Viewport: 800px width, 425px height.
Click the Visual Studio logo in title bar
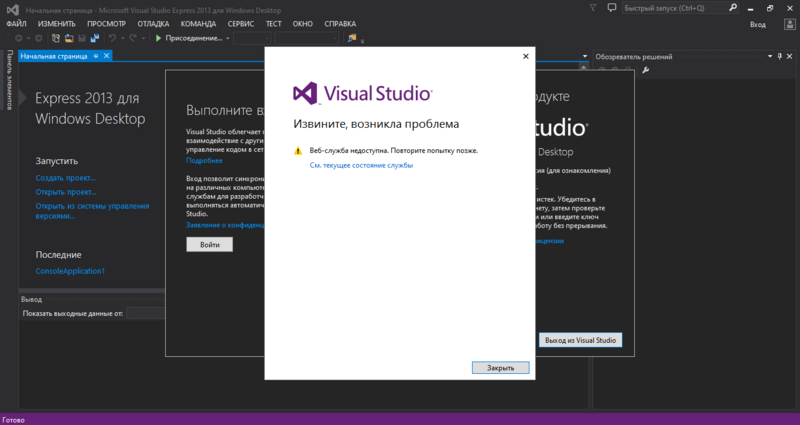pyautogui.click(x=12, y=10)
